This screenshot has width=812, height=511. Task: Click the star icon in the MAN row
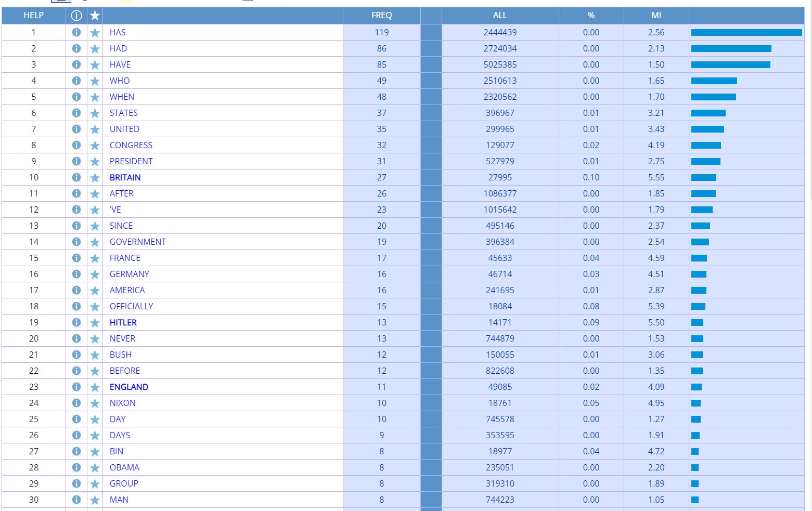pyautogui.click(x=95, y=500)
